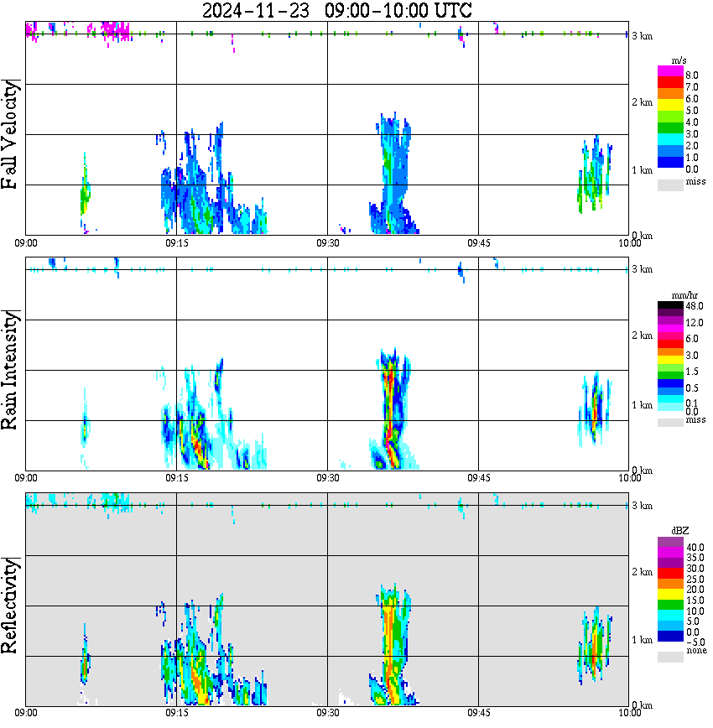Image resolution: width=713 pixels, height=728 pixels.
Task: Click the mm/hr unit heading of the legend
Action: coord(684,296)
